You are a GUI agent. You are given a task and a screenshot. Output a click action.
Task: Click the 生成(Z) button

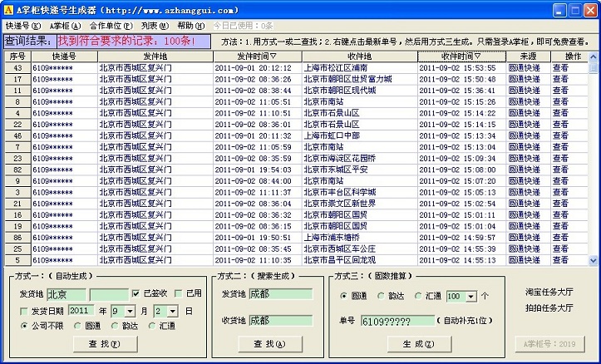(419, 344)
